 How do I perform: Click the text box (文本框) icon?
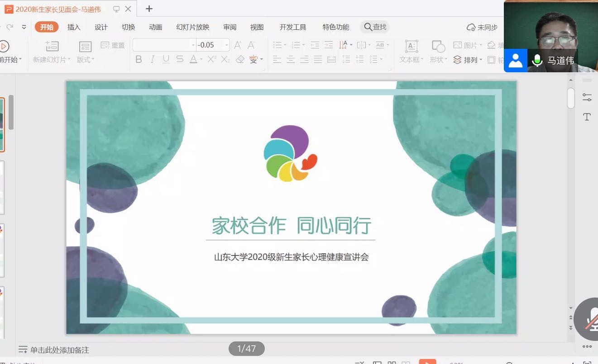(411, 46)
